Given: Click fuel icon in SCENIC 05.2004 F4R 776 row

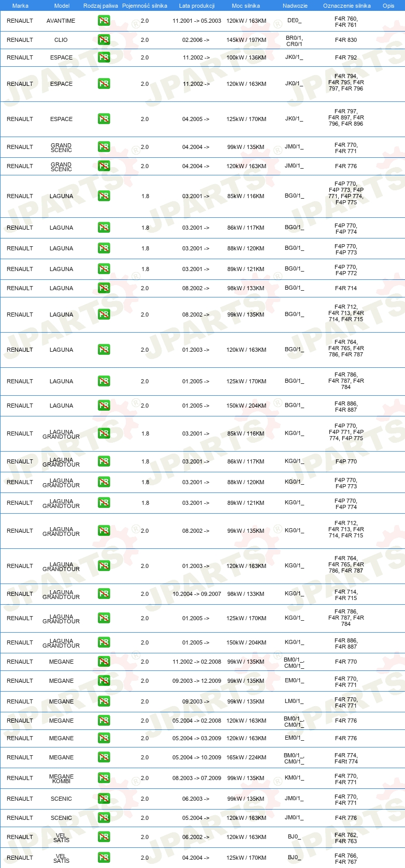Looking at the screenshot, I should 104,818.
